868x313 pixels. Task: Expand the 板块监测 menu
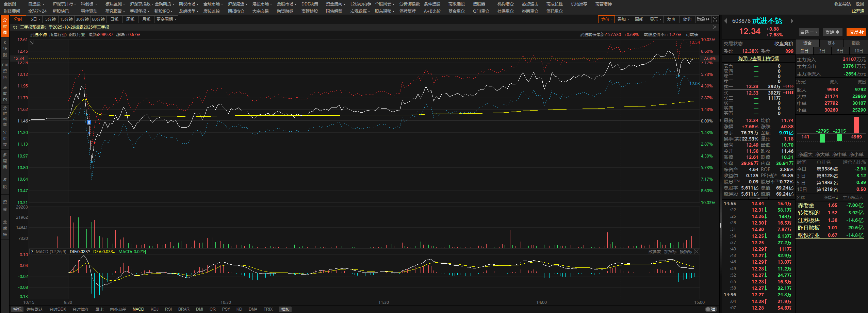[x=115, y=4]
